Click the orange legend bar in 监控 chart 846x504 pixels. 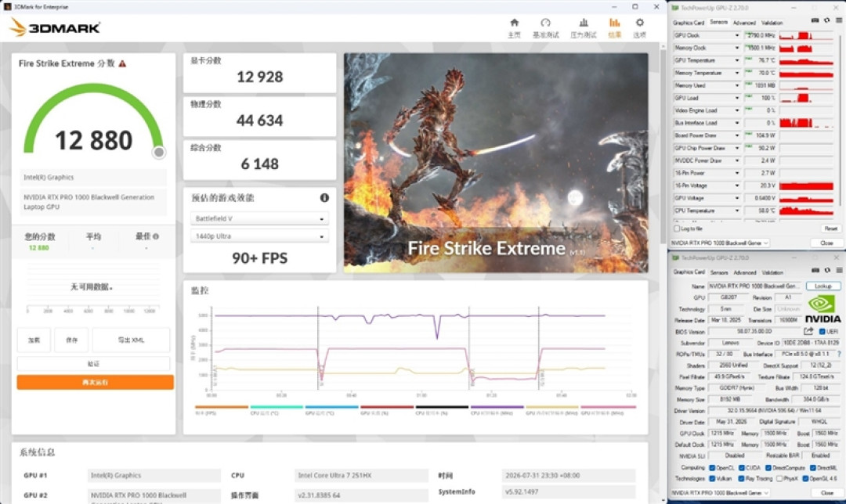[x=221, y=407]
